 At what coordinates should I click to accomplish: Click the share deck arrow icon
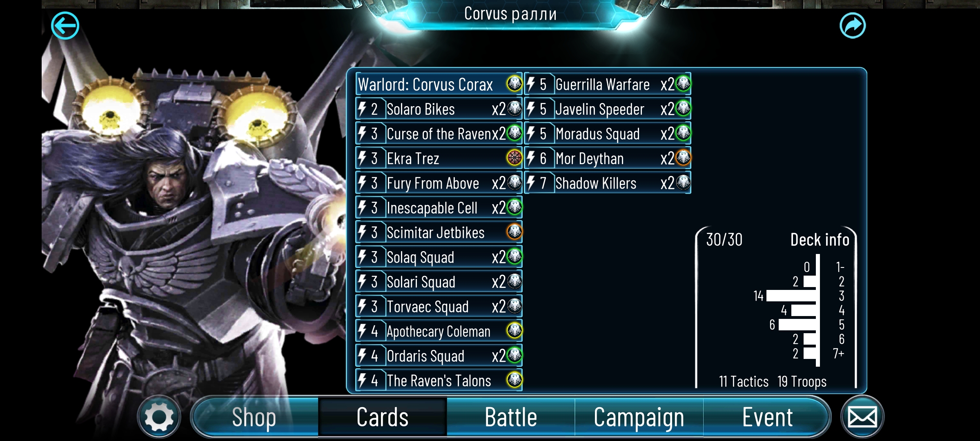click(853, 26)
